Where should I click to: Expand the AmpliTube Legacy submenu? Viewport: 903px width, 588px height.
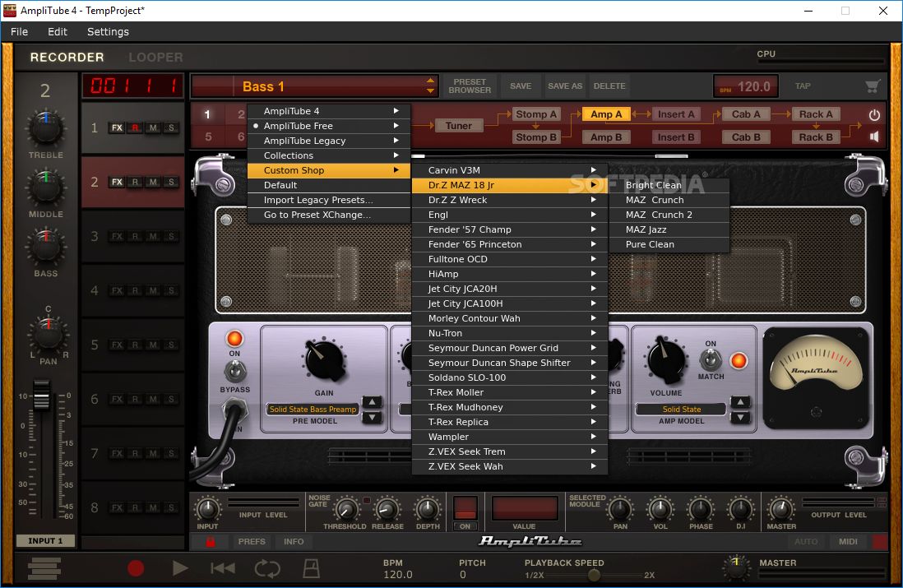(329, 141)
